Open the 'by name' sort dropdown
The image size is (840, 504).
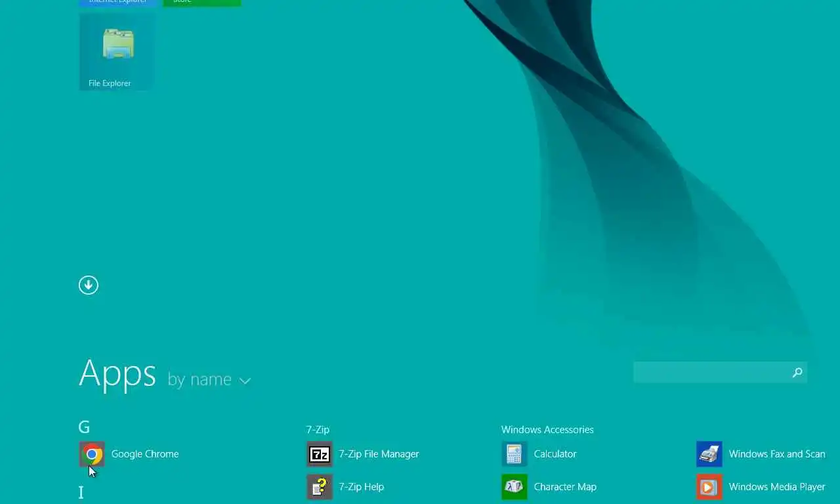[209, 380]
